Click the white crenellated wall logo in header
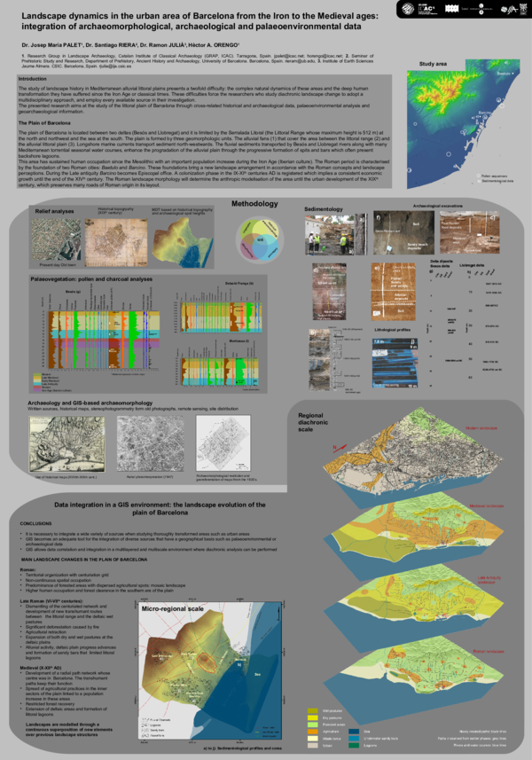Image resolution: width=532 pixels, height=760 pixels. click(x=451, y=9)
